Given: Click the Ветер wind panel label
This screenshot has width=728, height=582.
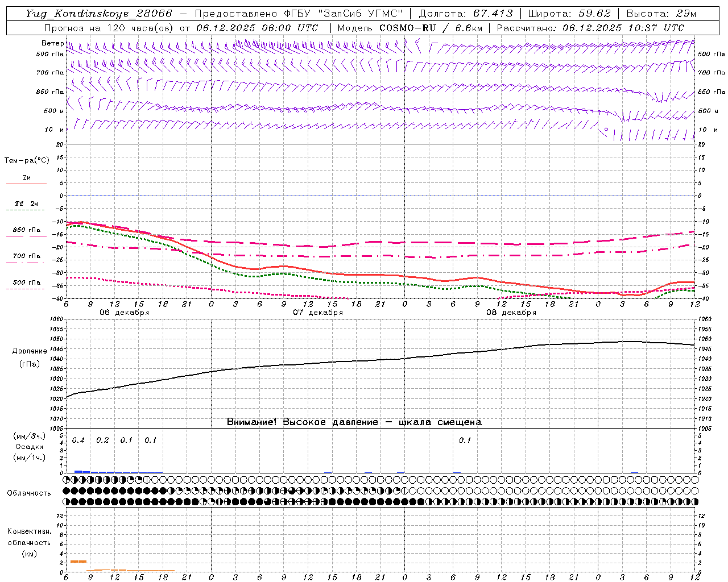Looking at the screenshot, I should (x=53, y=43).
